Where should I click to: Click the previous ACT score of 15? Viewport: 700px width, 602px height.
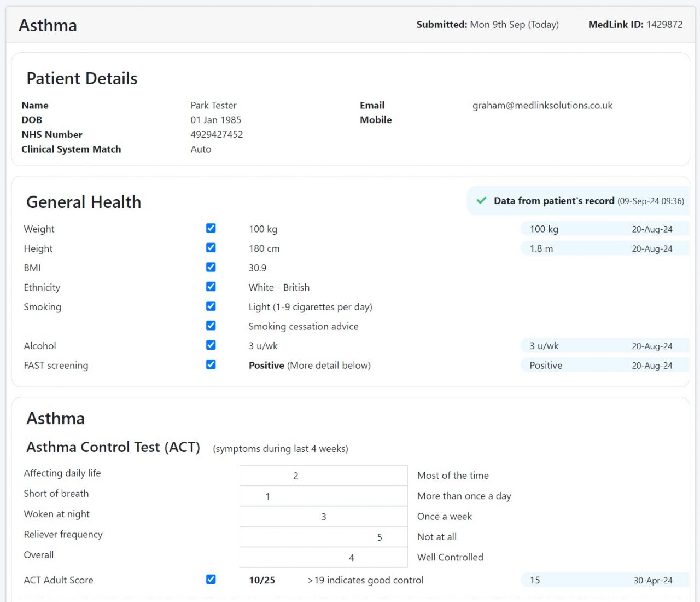tap(534, 580)
